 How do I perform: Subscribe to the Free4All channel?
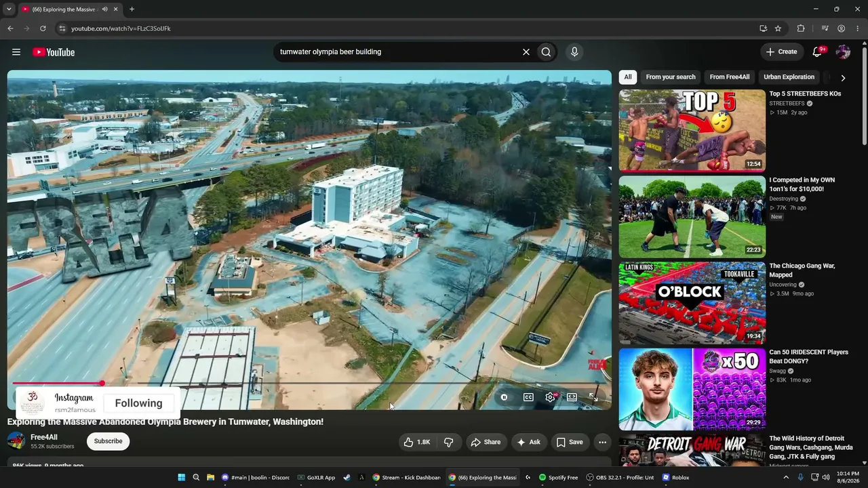[x=108, y=441]
